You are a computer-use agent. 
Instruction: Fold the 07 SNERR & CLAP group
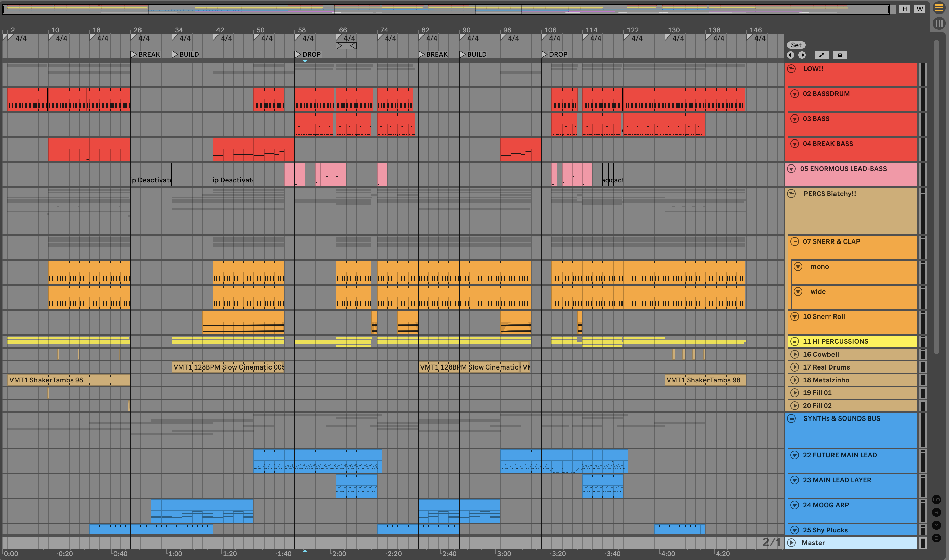coord(795,241)
